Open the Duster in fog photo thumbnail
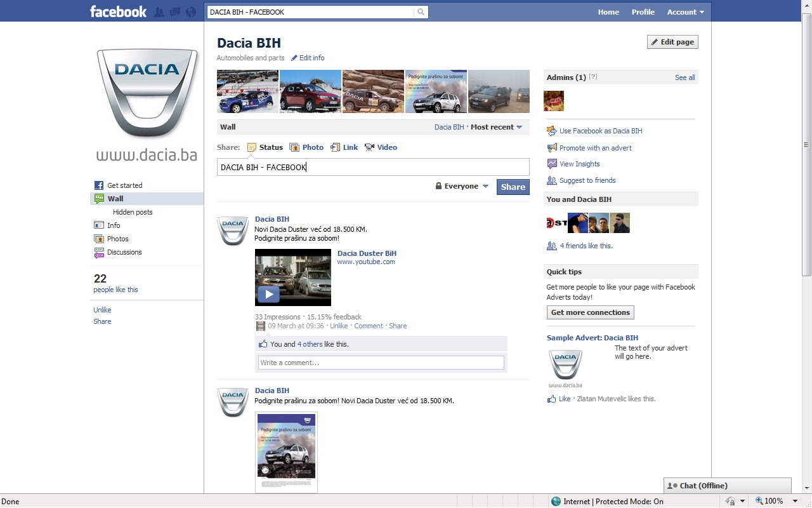Viewport: 812px width, 508px height. pyautogui.click(x=499, y=91)
